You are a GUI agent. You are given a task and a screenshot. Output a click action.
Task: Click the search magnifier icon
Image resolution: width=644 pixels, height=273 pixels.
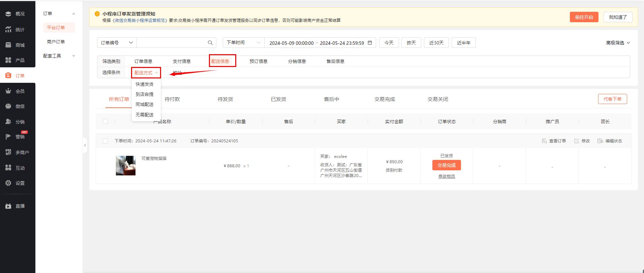210,43
